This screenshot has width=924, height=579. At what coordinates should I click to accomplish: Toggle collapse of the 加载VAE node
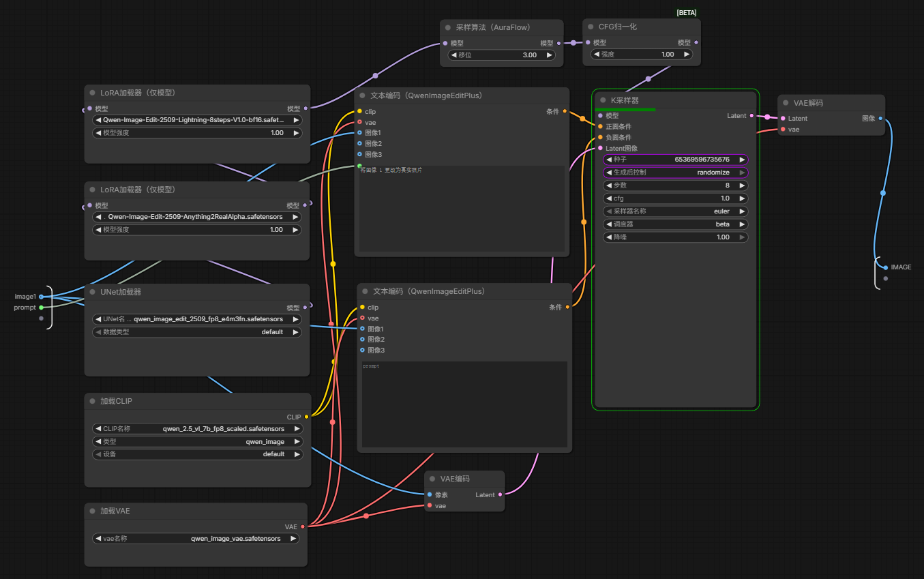pos(92,511)
